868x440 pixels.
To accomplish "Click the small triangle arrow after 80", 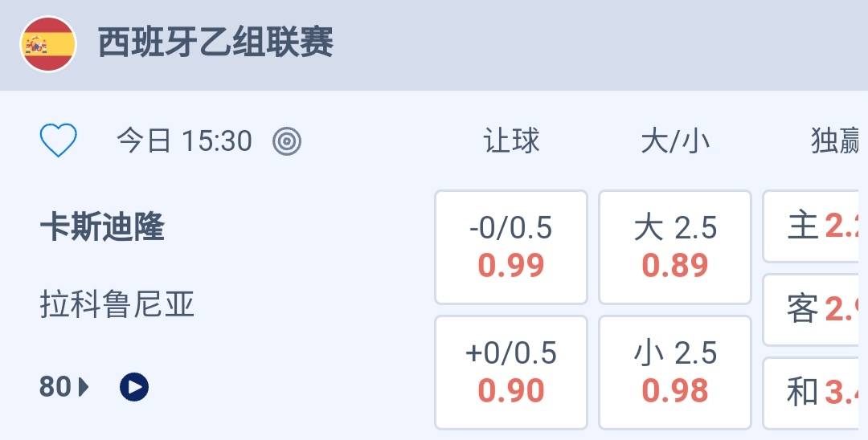I will point(84,388).
